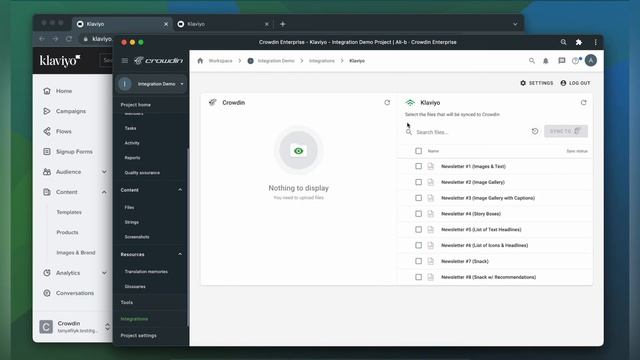Open Project settings in Crowdin sidebar
Viewport: 640px width, 360px height.
[x=138, y=336]
